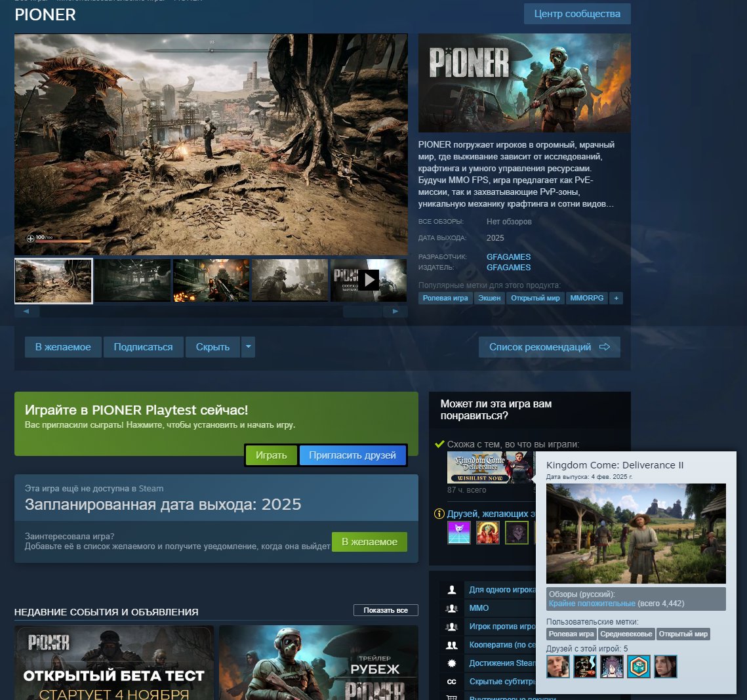Open the 'Открытый бета тест' announcement card
Screen dimensions: 747x700
click(x=114, y=663)
